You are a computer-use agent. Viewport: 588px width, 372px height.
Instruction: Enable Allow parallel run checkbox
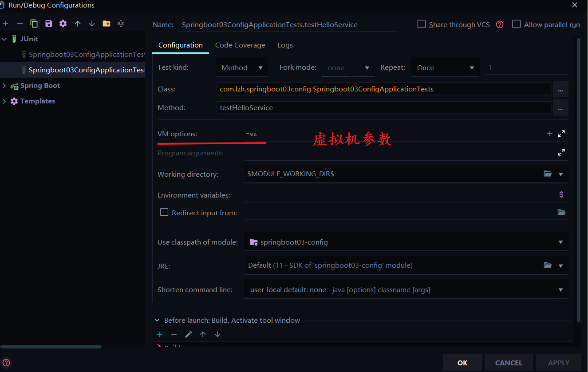click(516, 24)
